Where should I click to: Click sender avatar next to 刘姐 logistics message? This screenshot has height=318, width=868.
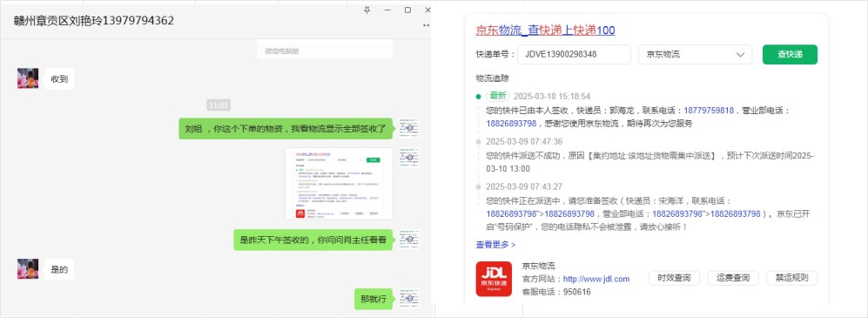pyautogui.click(x=409, y=128)
